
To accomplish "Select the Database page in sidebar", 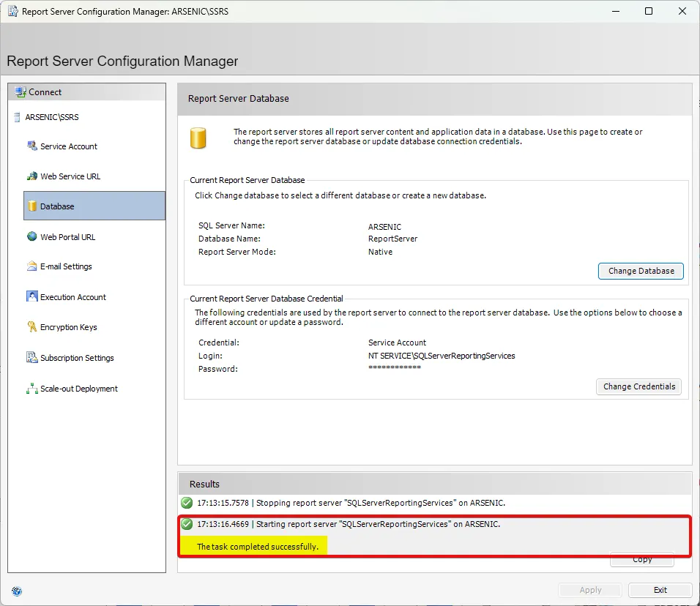I will pyautogui.click(x=94, y=206).
